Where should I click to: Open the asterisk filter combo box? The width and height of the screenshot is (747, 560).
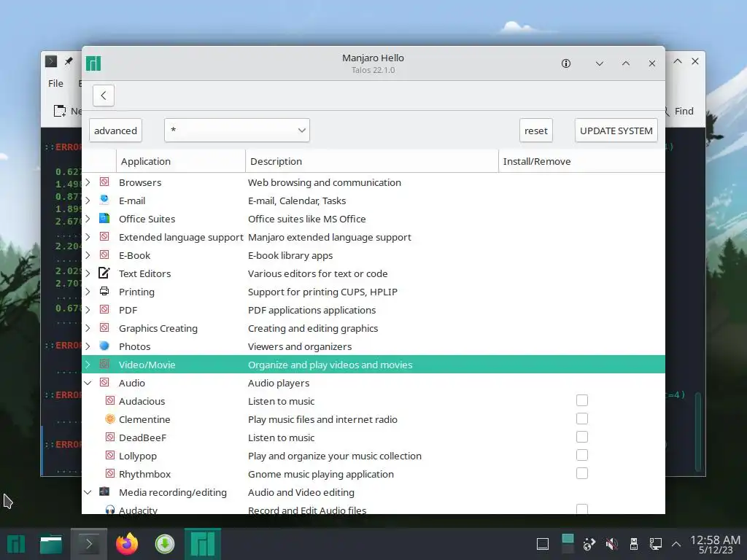[x=237, y=130]
